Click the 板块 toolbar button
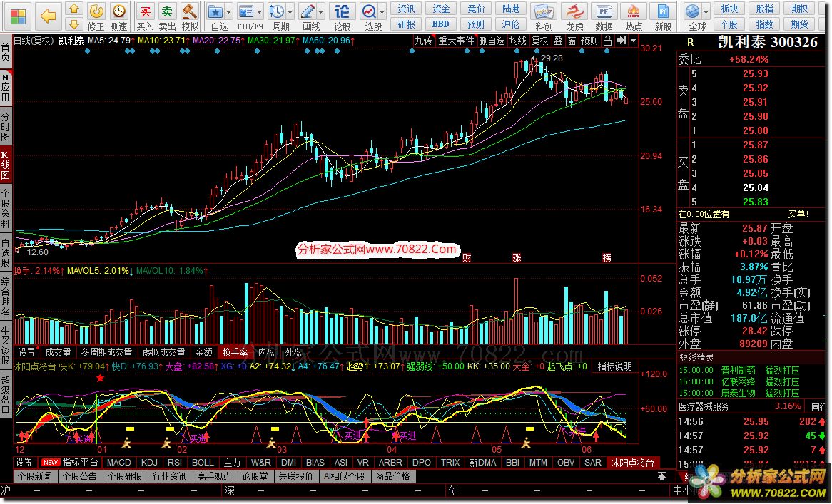Viewport: 832px width, 504px height. (x=729, y=9)
